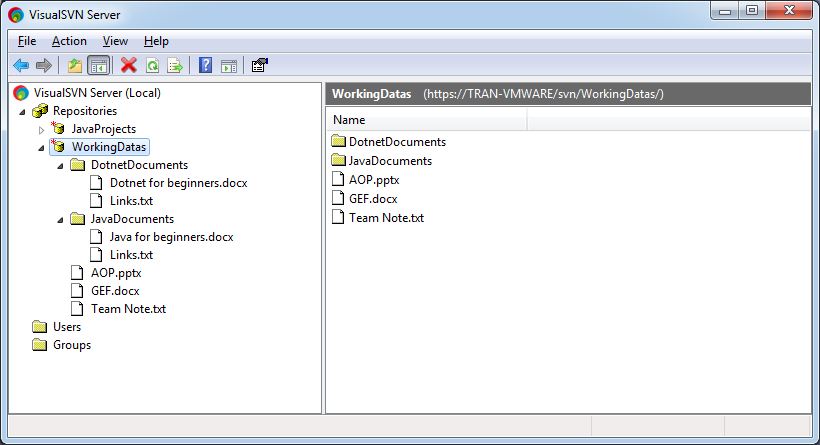The image size is (820, 445).
Task: Click the VisualSVN Server title bar logo
Action: (16, 15)
